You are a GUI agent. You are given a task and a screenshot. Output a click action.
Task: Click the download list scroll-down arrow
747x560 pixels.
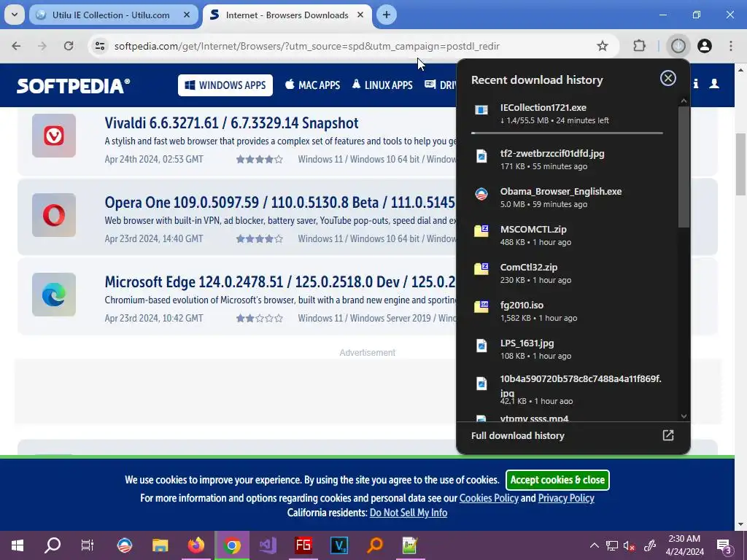(684, 416)
